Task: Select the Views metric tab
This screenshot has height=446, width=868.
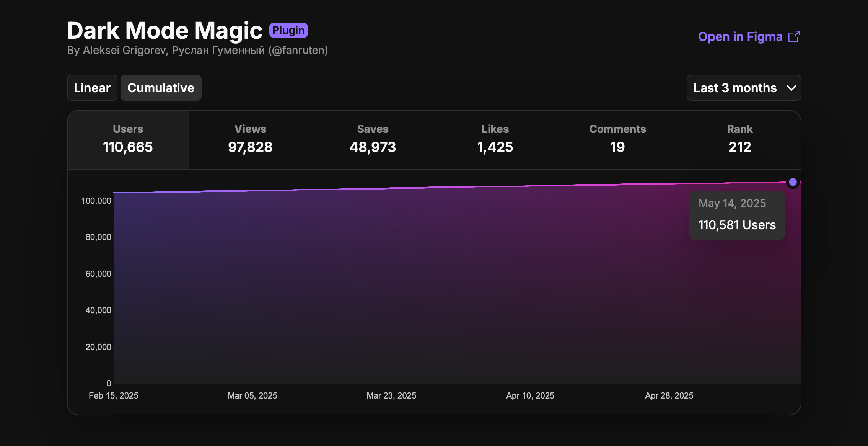Action: tap(250, 140)
